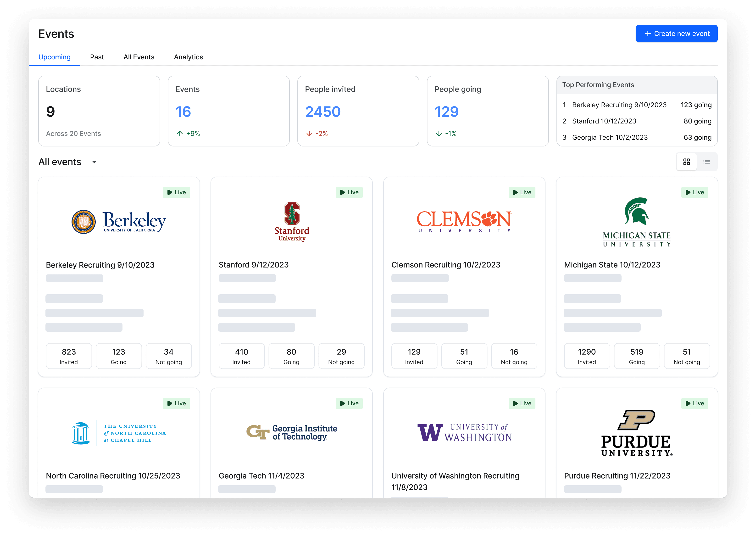Click 1290 Invited stat on Michigan State card
Image resolution: width=756 pixels, height=536 pixels.
click(x=587, y=356)
